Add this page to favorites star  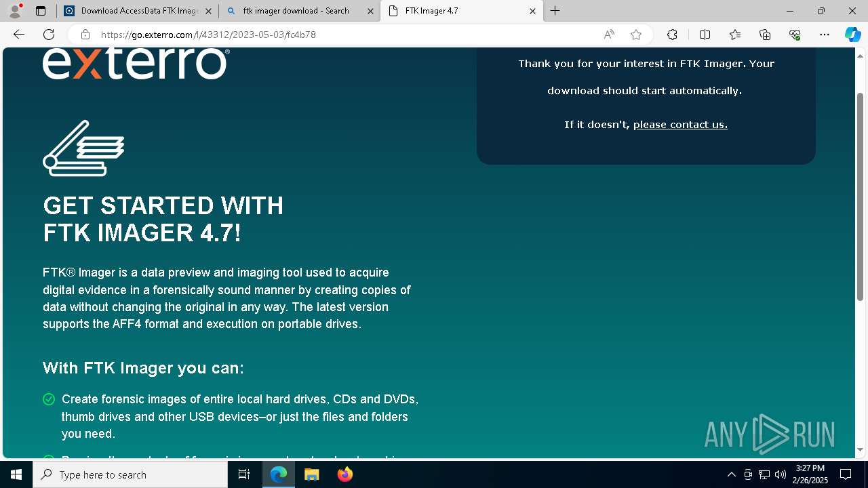(636, 35)
